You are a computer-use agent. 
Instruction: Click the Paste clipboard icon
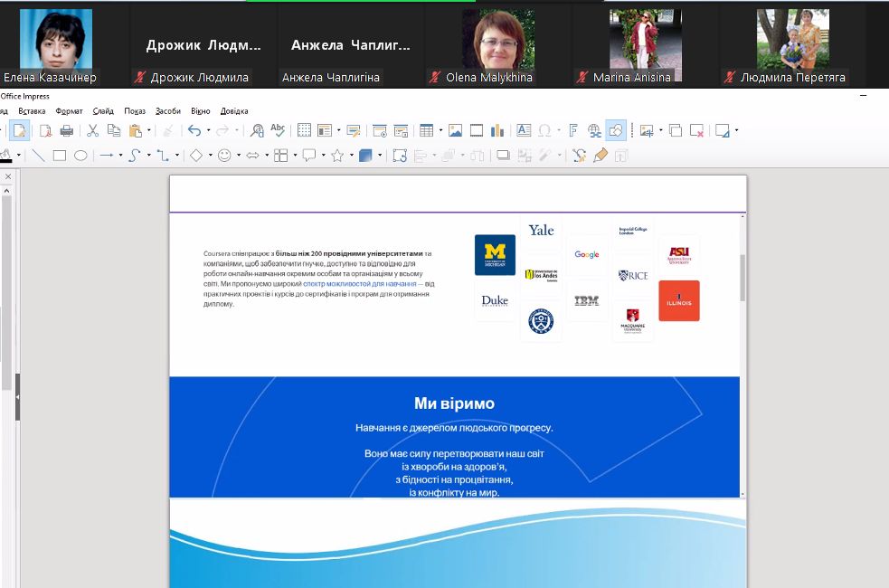136,131
